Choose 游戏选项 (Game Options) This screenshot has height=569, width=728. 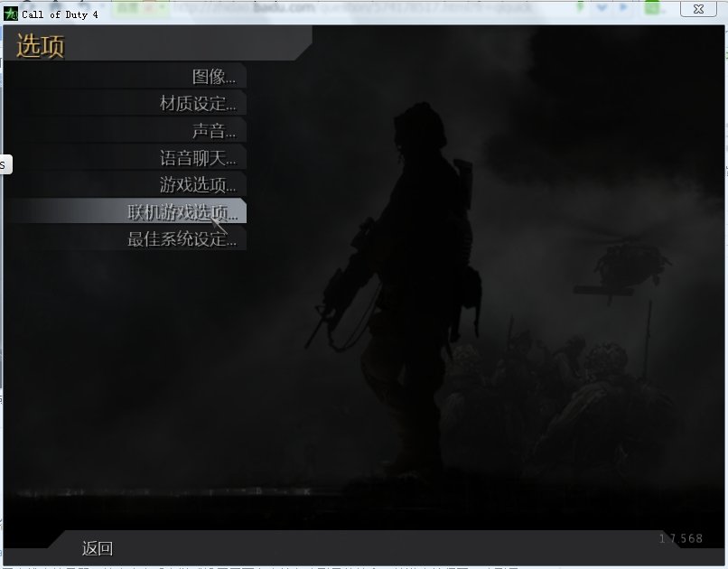click(x=197, y=185)
